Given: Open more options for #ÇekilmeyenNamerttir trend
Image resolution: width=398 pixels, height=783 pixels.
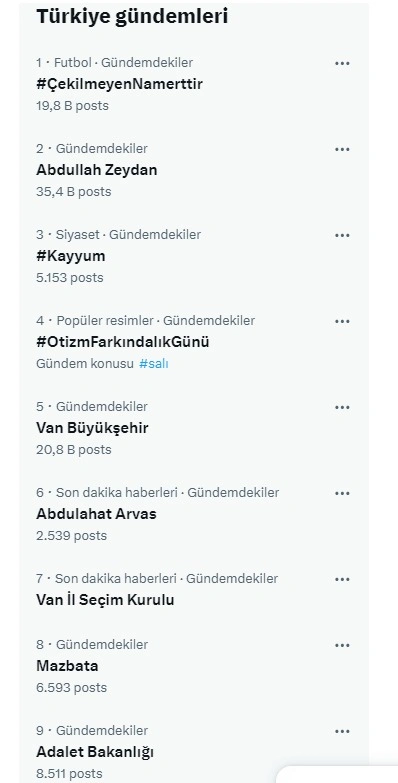Looking at the screenshot, I should coord(342,63).
